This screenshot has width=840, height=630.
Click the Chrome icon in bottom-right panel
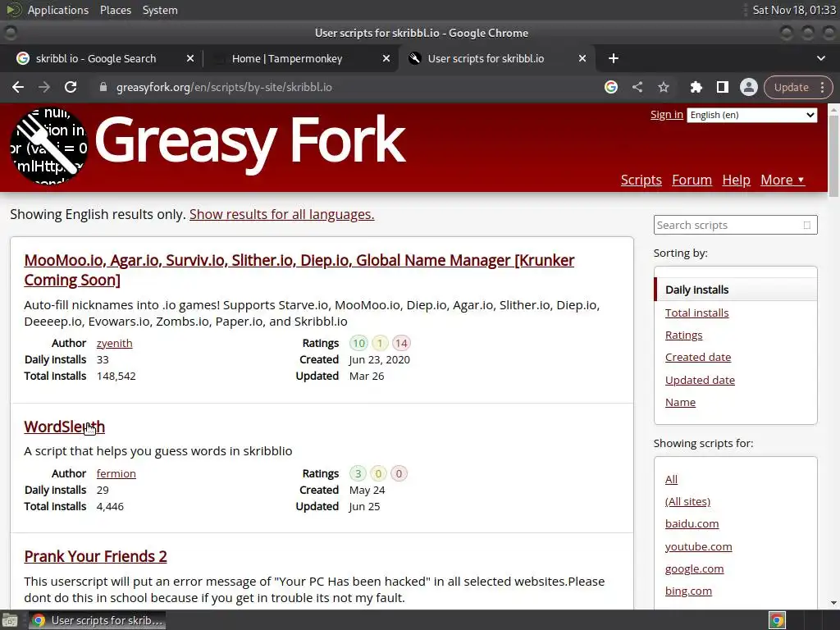pos(777,621)
